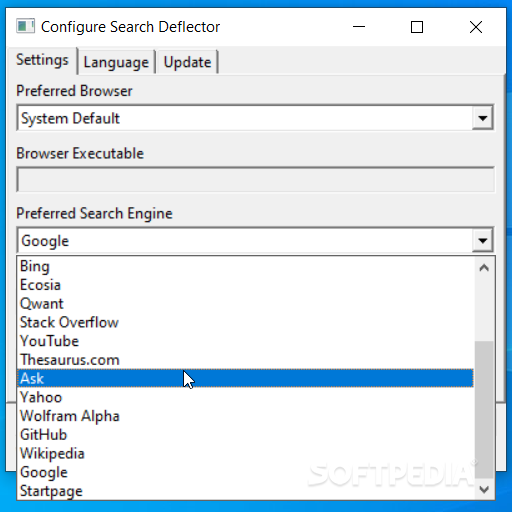
Task: Pick Qwant in the dropdown list
Action: pos(245,304)
